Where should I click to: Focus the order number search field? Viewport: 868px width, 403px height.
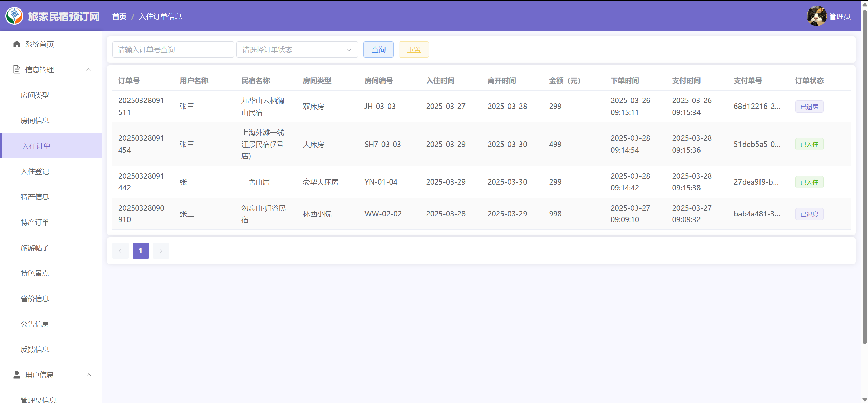tap(173, 50)
